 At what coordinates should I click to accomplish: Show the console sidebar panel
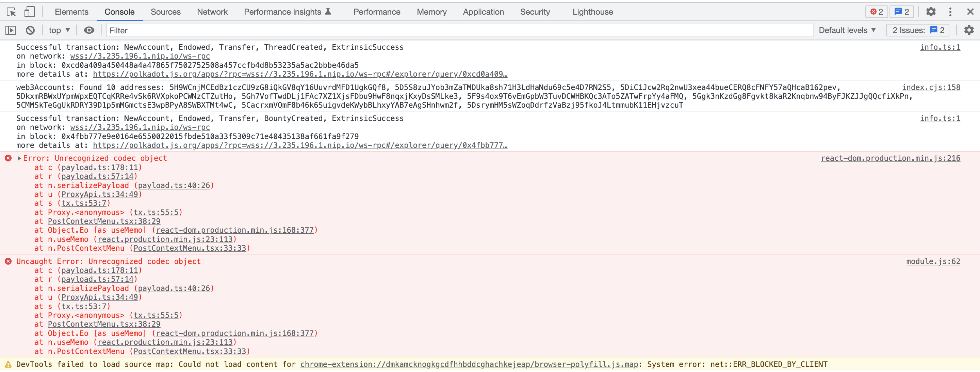[11, 30]
